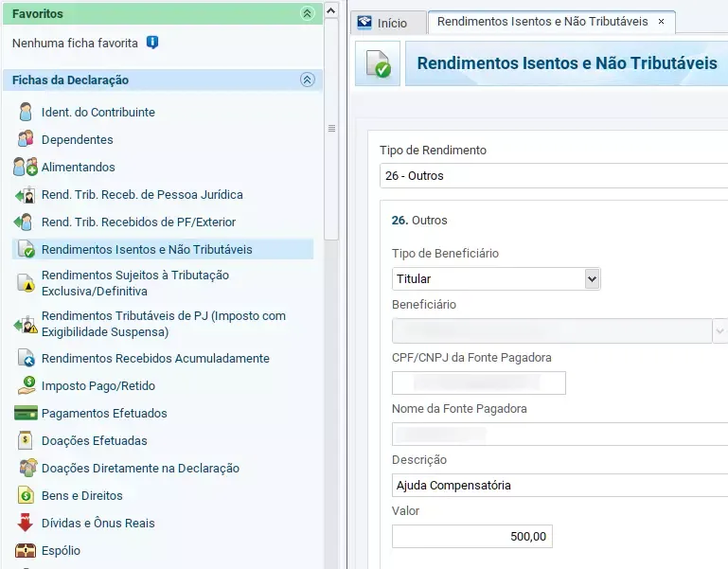Click the Alimentandos icon
The width and height of the screenshot is (728, 569).
pyautogui.click(x=25, y=167)
